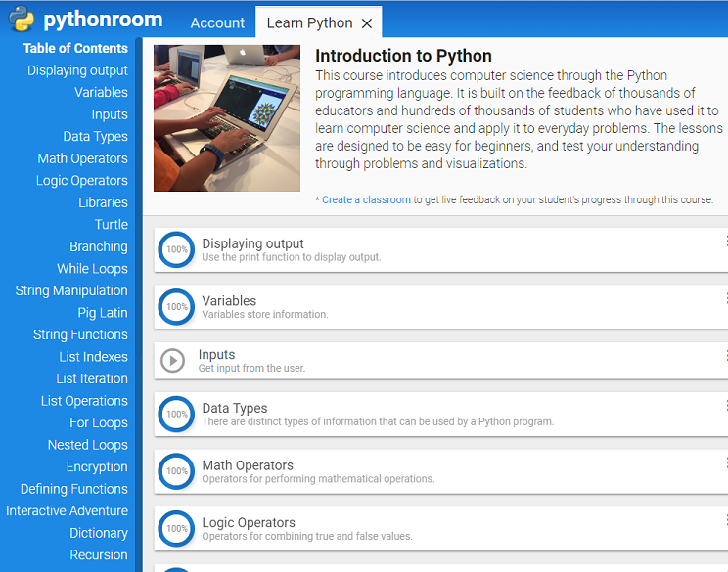Navigate to For Loops lesson
The image size is (728, 572).
[x=99, y=423]
